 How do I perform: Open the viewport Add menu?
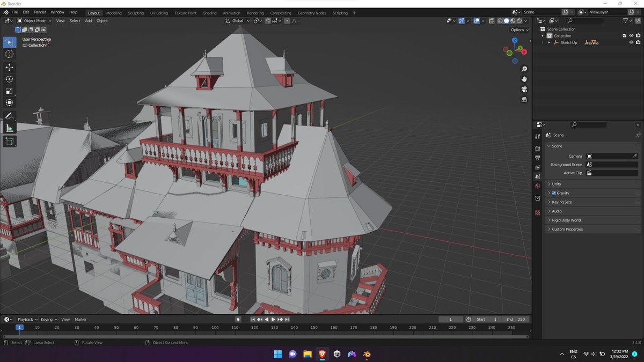click(x=89, y=21)
